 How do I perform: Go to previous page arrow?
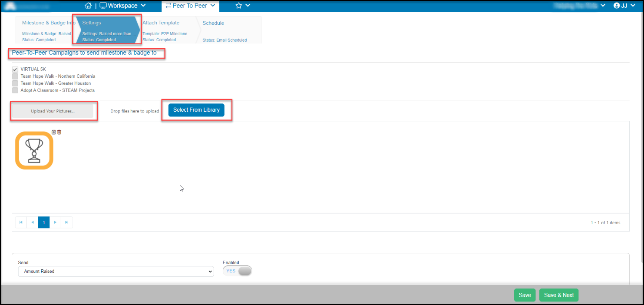coord(32,222)
